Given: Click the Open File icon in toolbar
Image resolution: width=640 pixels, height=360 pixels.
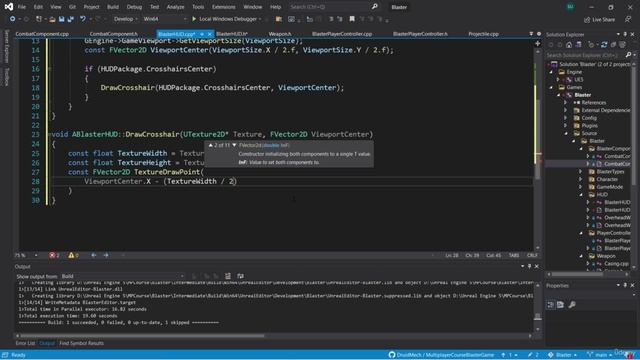Looking at the screenshot, I should click(x=52, y=19).
